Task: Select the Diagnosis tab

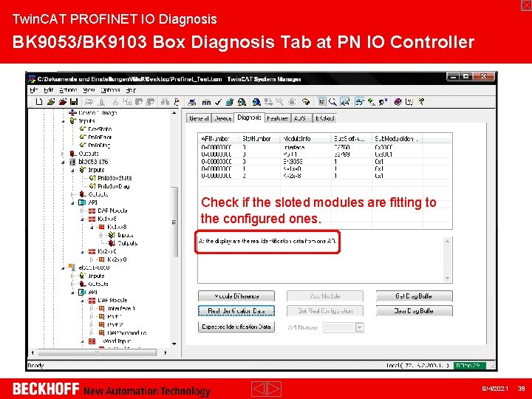Action: pos(250,117)
